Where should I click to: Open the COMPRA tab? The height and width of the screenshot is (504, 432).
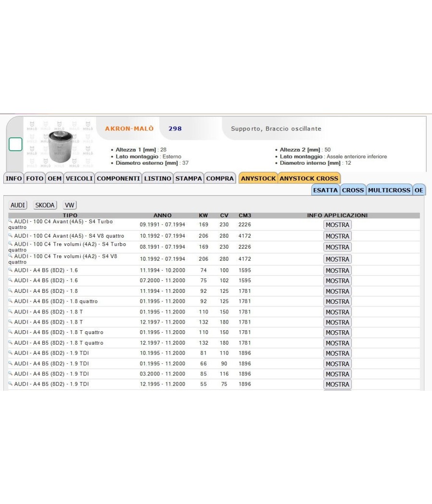[x=220, y=179]
